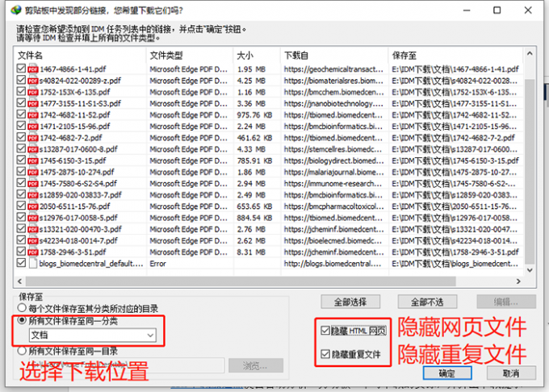Click URL https://malariajournal.biome...
This screenshot has height=392, width=549.
(x=333, y=172)
